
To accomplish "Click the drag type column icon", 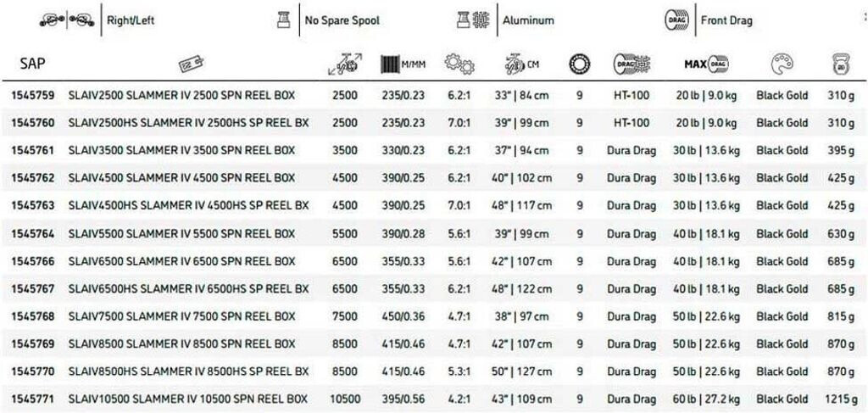I will (632, 64).
